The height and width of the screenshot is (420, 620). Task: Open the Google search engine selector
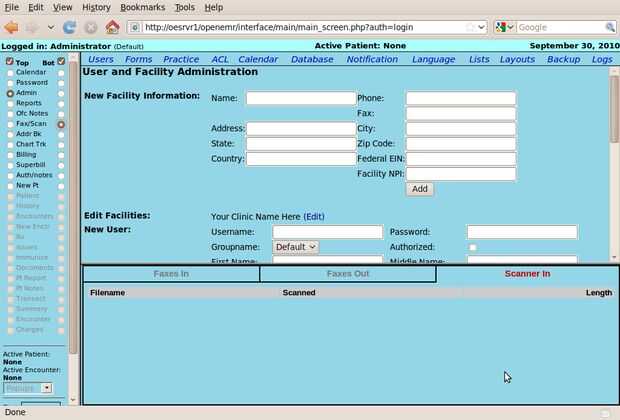tap(505, 27)
